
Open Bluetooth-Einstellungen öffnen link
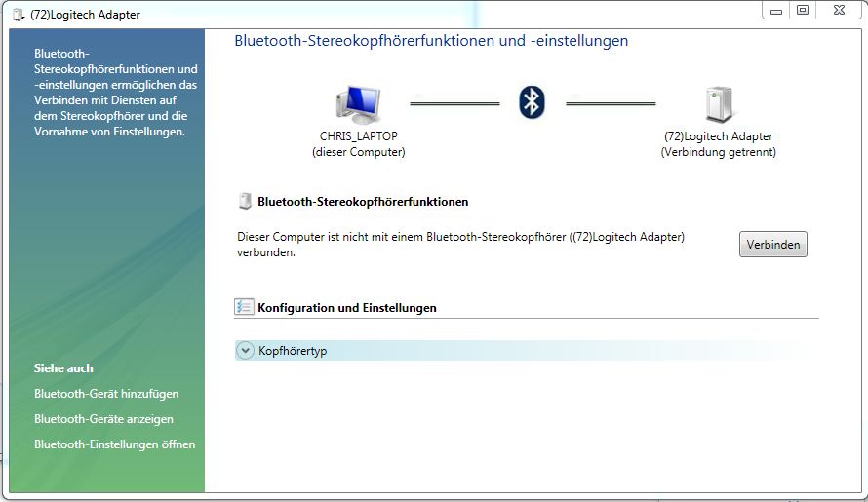pyautogui.click(x=114, y=444)
